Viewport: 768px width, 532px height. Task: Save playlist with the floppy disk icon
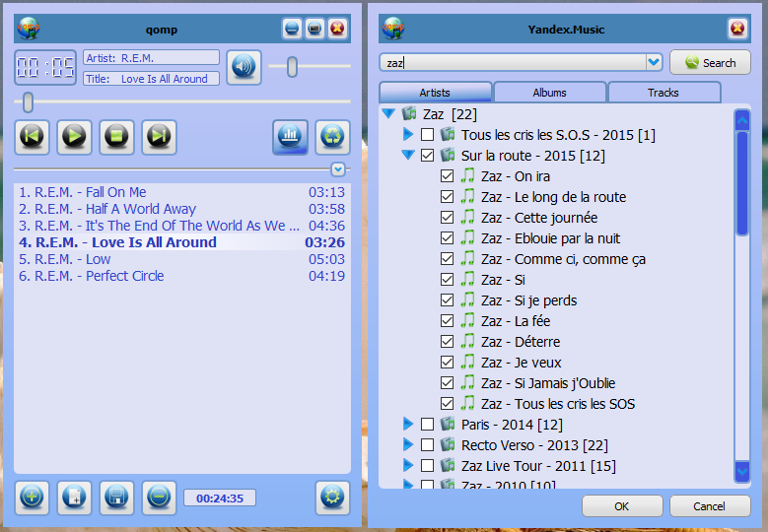(116, 498)
